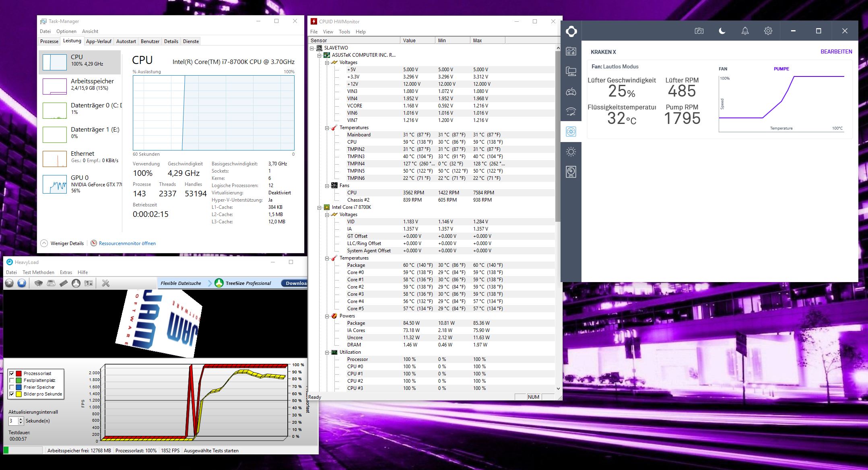868x470 pixels.
Task: Toggle the GPU stress test icon in HeavyLoad
Action: click(89, 283)
